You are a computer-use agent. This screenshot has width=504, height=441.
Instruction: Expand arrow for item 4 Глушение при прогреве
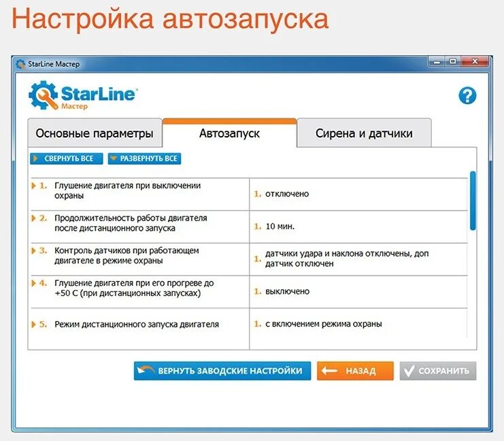[33, 283]
